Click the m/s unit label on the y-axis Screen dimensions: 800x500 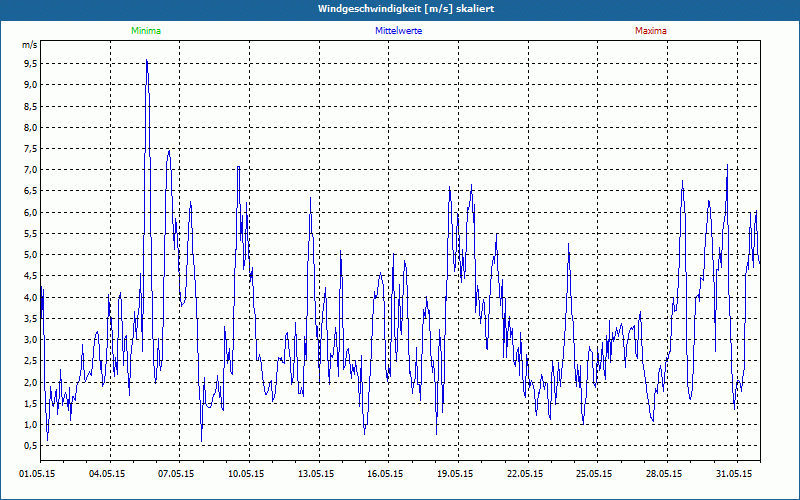(x=29, y=45)
